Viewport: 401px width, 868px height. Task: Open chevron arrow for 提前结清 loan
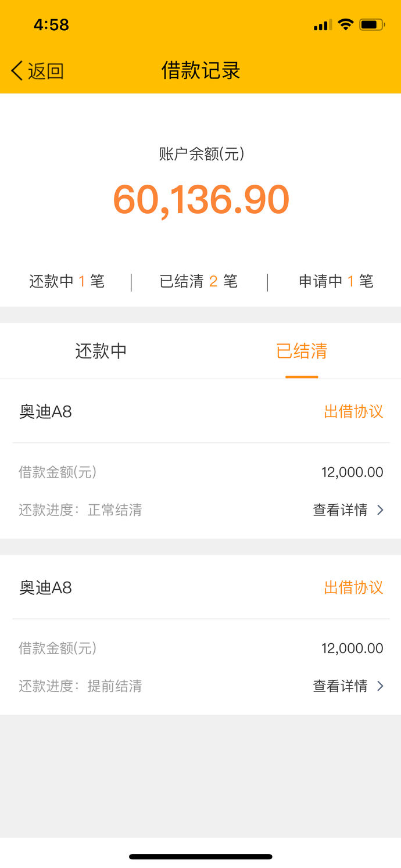(380, 686)
